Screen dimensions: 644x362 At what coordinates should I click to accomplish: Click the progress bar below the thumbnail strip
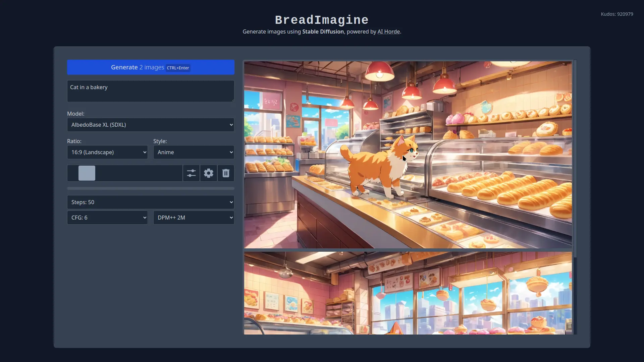coord(151,188)
